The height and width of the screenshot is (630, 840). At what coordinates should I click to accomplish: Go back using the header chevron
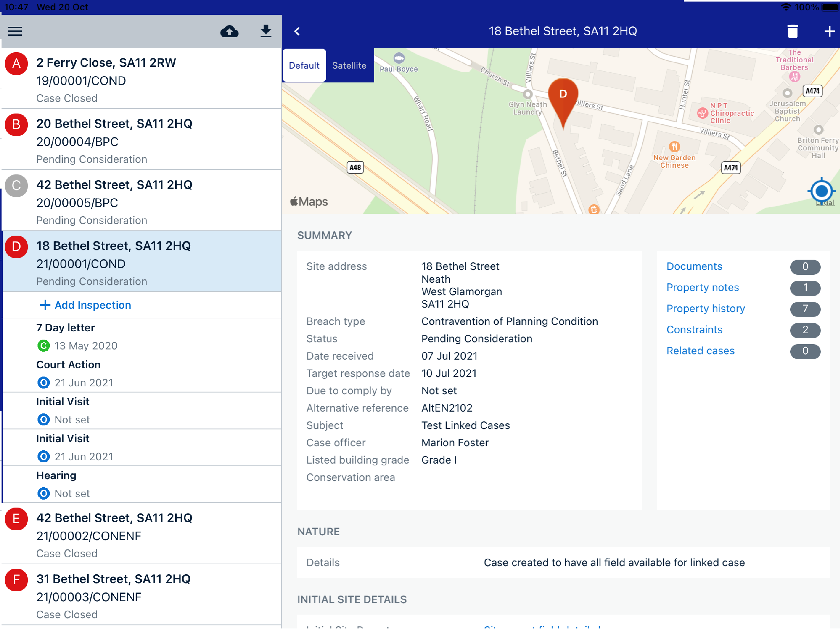pyautogui.click(x=297, y=31)
